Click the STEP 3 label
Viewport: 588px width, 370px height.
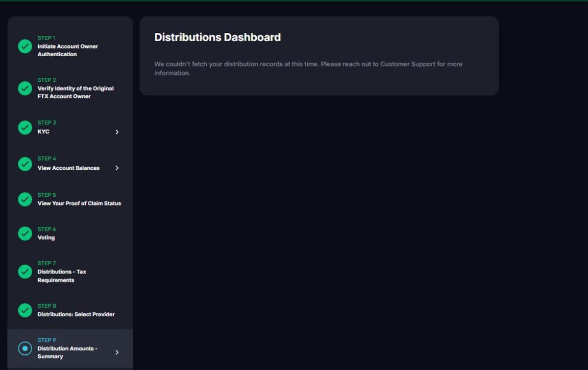47,122
